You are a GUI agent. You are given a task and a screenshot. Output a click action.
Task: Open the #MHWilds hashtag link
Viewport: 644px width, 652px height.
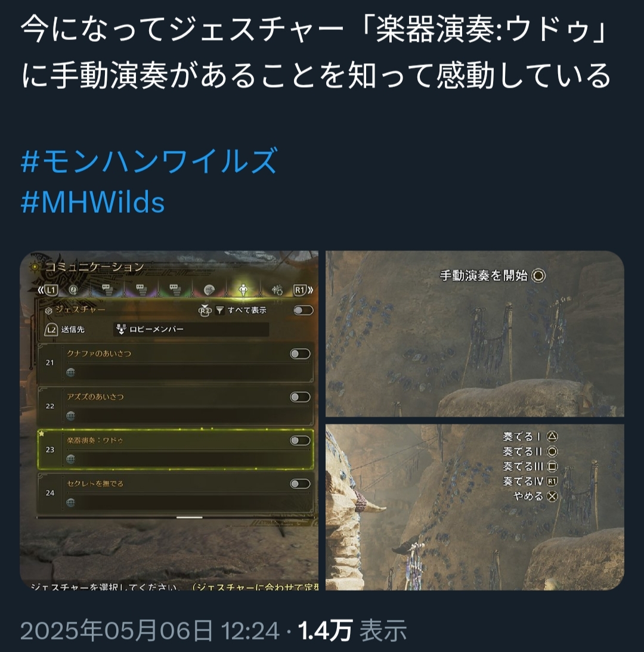tap(93, 203)
